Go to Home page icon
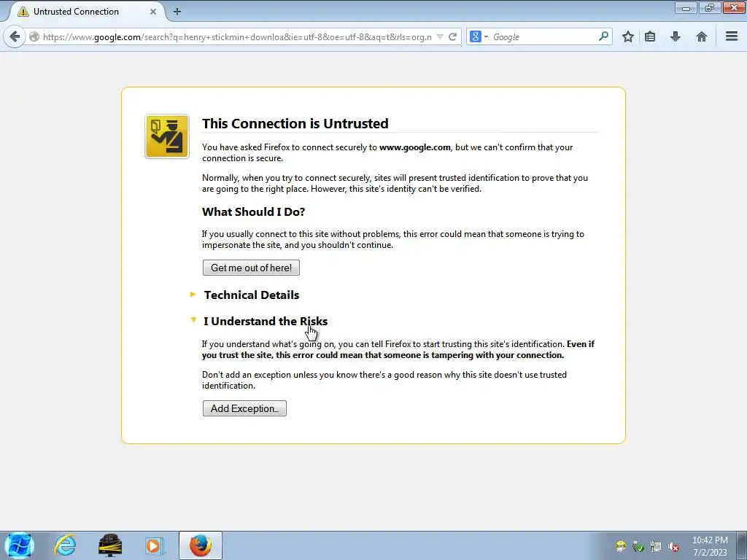The width and height of the screenshot is (747, 560). 701,36
